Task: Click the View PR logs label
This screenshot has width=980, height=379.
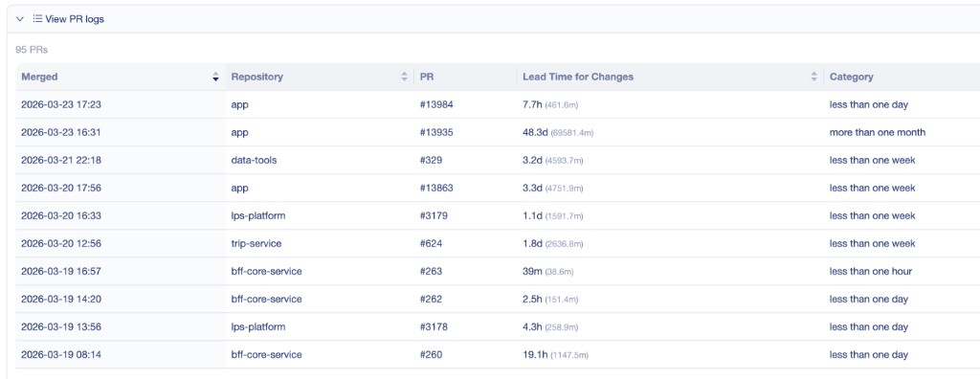Action: click(x=75, y=19)
